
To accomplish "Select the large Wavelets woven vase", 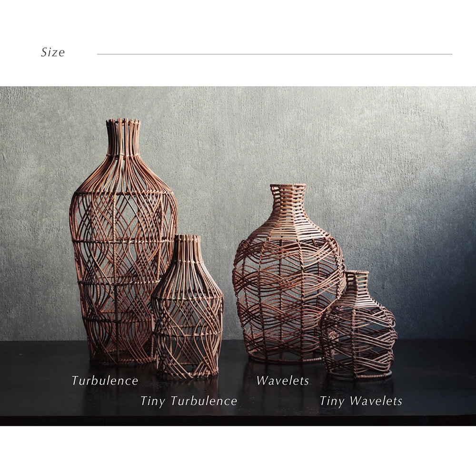I will (289, 273).
